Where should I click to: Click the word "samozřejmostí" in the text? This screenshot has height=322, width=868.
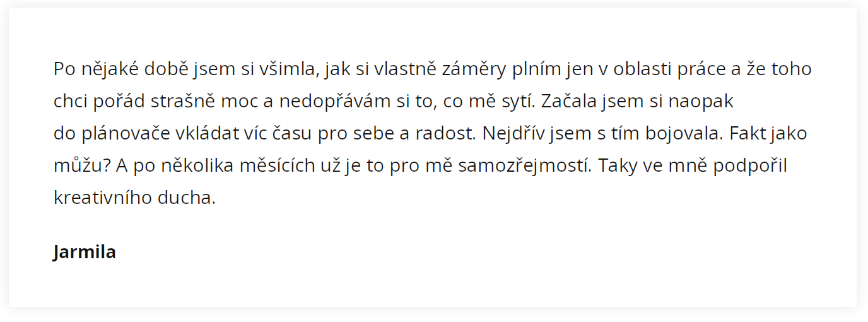coord(525,166)
